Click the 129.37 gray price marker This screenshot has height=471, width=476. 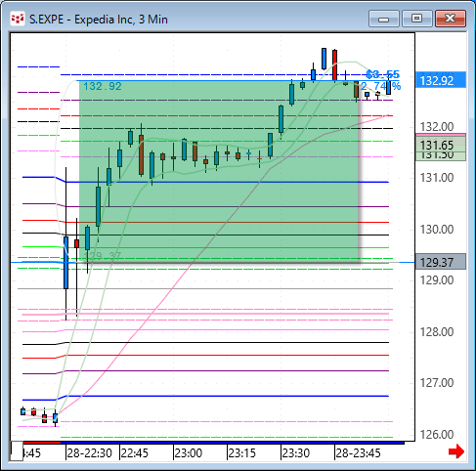point(441,262)
